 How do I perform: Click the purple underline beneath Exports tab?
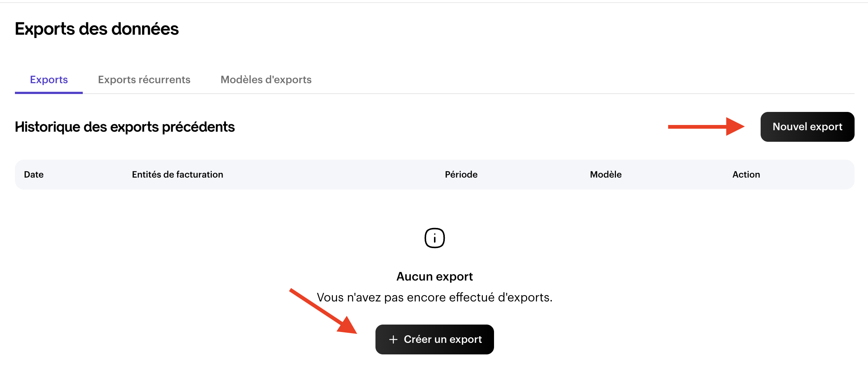point(49,93)
